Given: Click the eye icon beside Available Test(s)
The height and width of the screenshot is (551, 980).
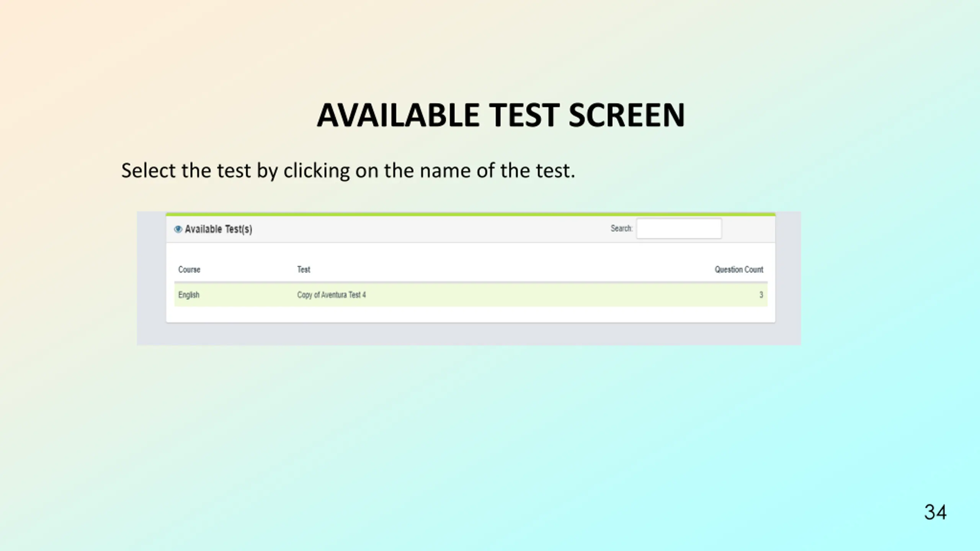Looking at the screenshot, I should pyautogui.click(x=178, y=229).
